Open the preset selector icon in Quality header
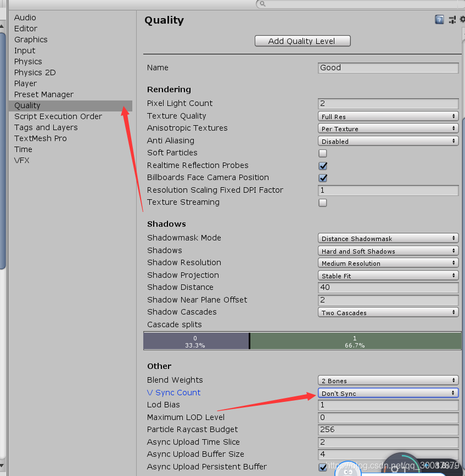The image size is (465, 476). [452, 20]
